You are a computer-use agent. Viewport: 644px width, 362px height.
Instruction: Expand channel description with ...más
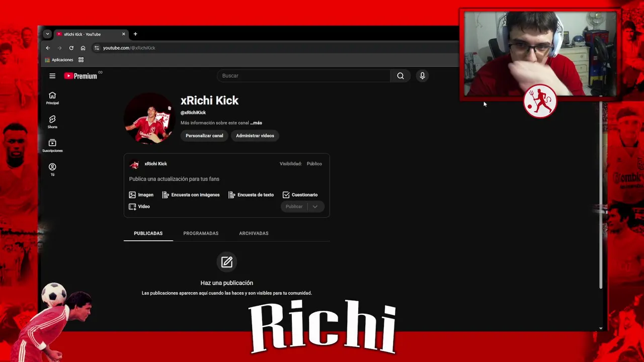tap(256, 123)
